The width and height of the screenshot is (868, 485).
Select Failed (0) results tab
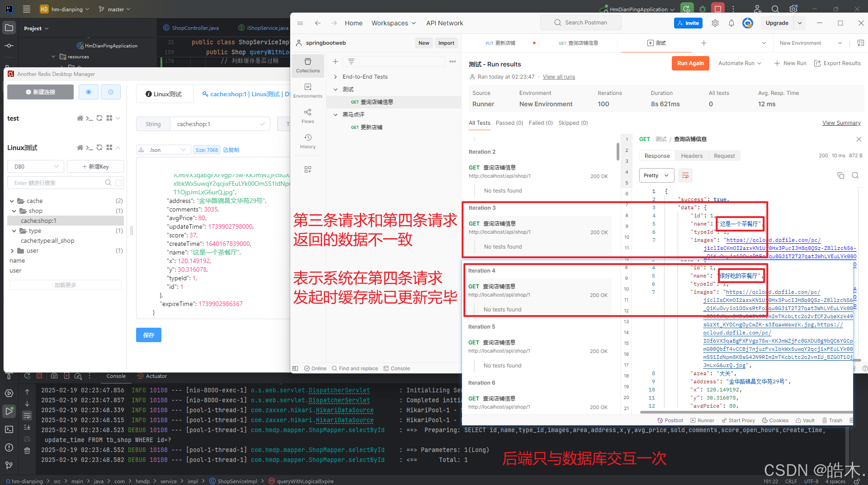pos(541,123)
